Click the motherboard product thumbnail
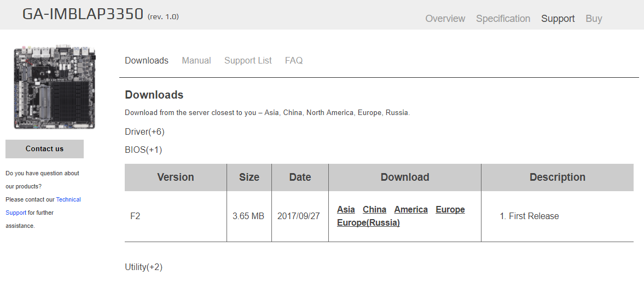This screenshot has width=644, height=281. [55, 86]
